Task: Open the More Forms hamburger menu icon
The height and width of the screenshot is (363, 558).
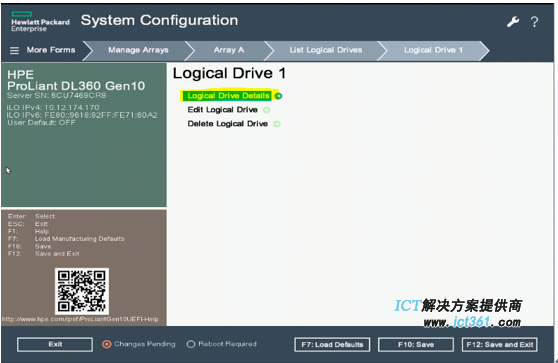Action: (x=15, y=51)
